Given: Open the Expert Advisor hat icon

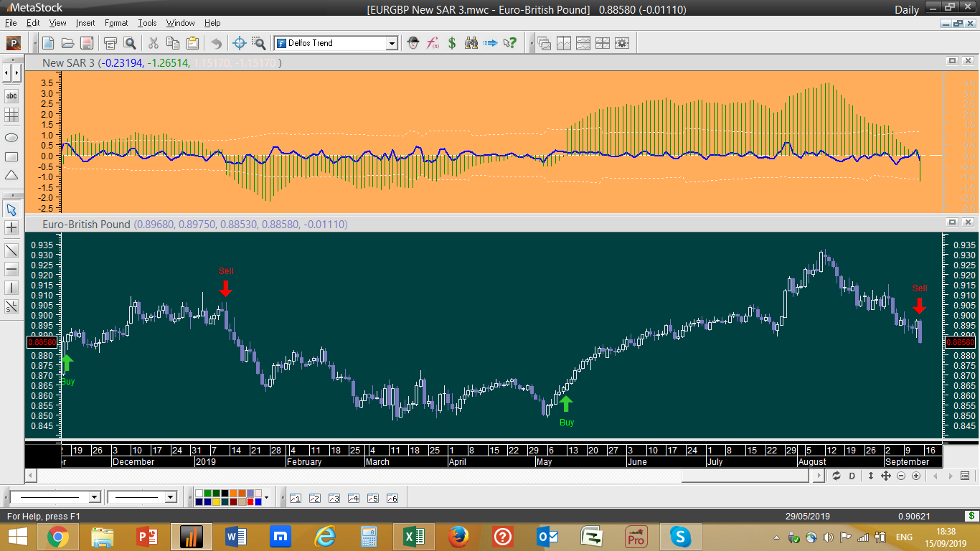Looking at the screenshot, I should pos(413,43).
